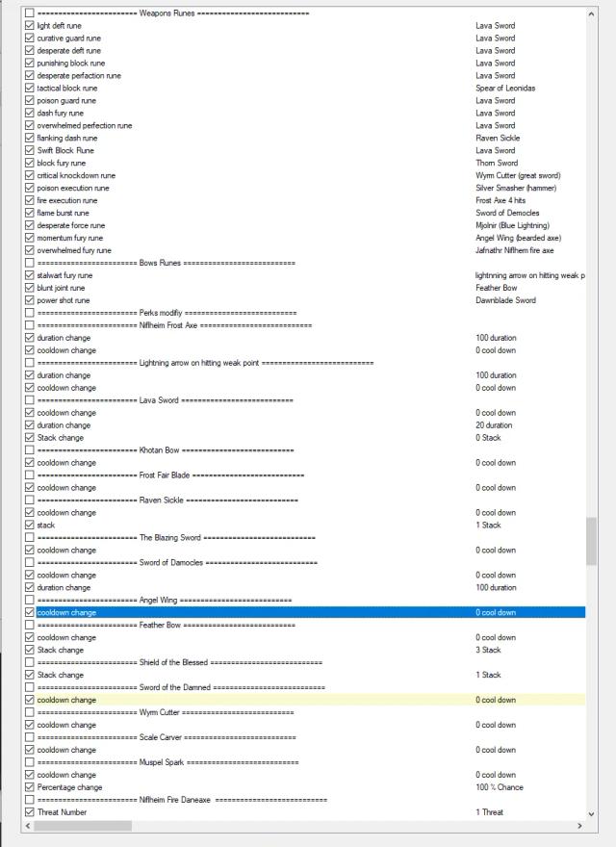Toggle the light deft rune checkbox
Viewport: 616px width, 847px height.
pos(30,25)
